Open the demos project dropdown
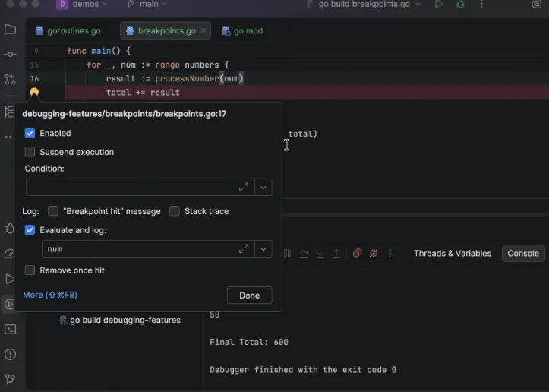 (x=81, y=5)
